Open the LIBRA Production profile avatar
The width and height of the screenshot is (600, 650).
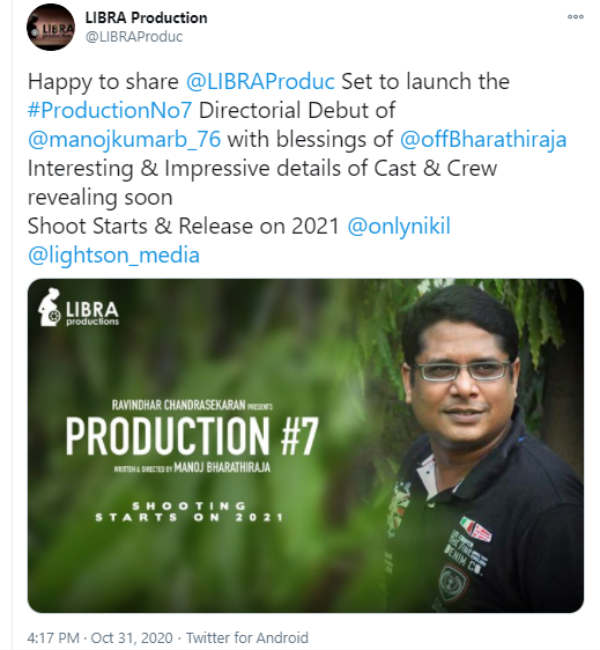pos(51,27)
